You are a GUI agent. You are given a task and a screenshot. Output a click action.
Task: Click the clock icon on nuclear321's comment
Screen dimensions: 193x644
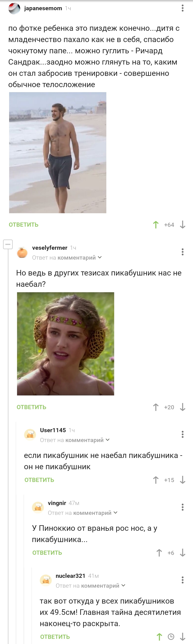[171, 636]
